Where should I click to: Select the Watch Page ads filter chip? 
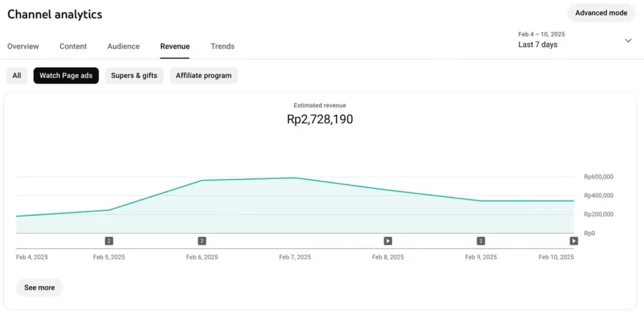click(66, 76)
